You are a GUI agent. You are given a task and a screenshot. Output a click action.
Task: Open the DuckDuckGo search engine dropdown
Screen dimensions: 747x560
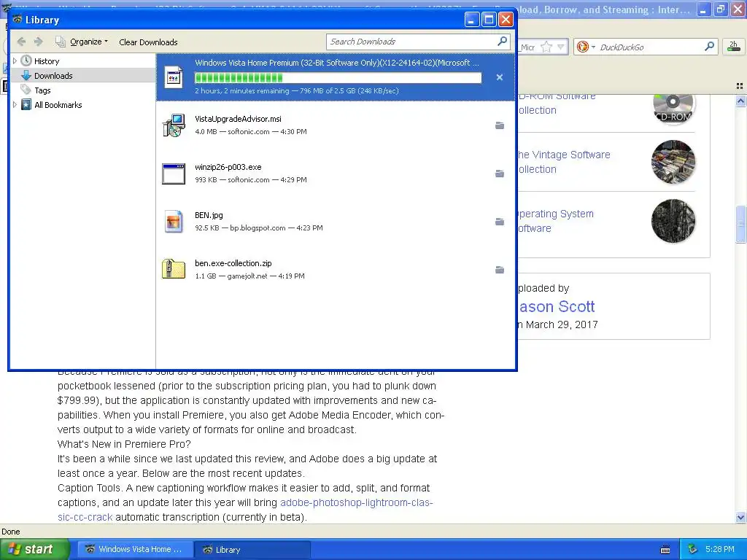[586, 47]
